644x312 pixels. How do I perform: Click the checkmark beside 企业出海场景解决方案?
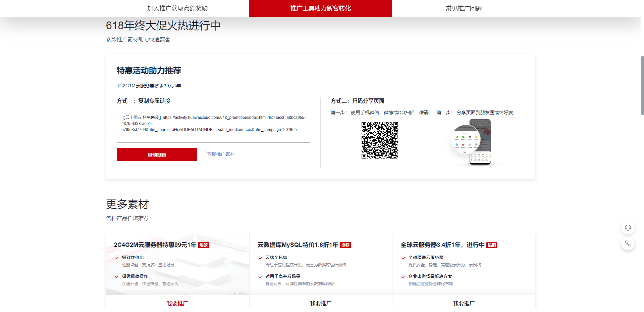pyautogui.click(x=403, y=277)
